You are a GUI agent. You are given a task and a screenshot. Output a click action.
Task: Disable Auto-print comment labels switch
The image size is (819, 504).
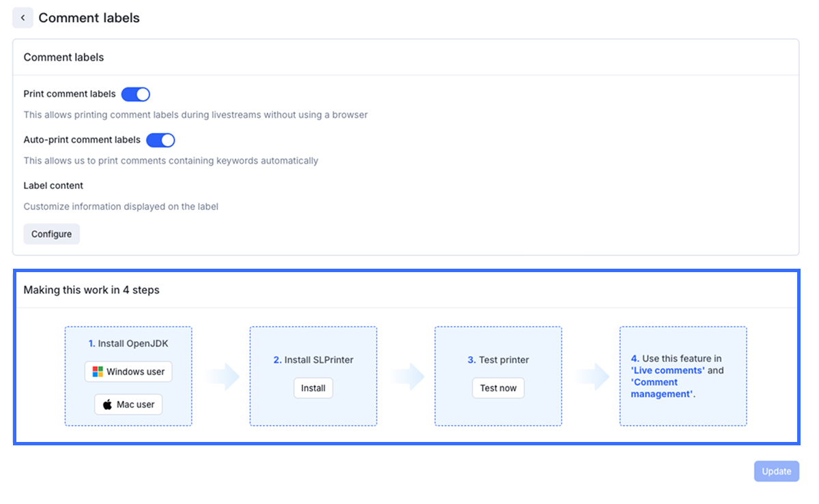click(x=160, y=140)
